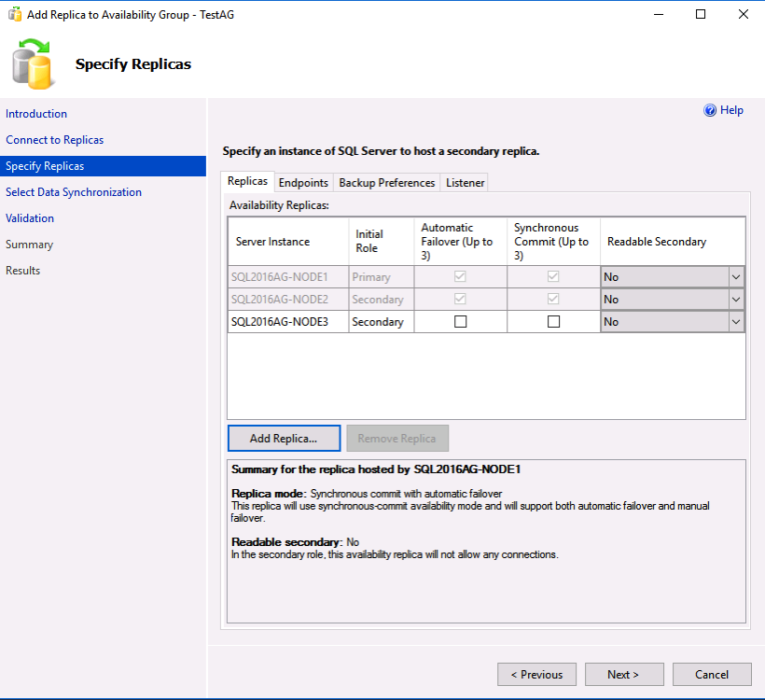Select the Listener tab

(465, 183)
